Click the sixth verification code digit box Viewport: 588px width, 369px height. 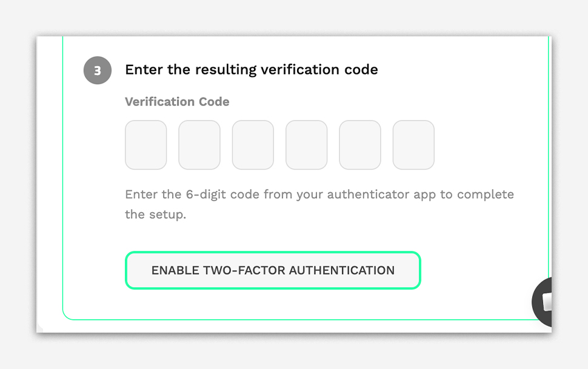(413, 145)
